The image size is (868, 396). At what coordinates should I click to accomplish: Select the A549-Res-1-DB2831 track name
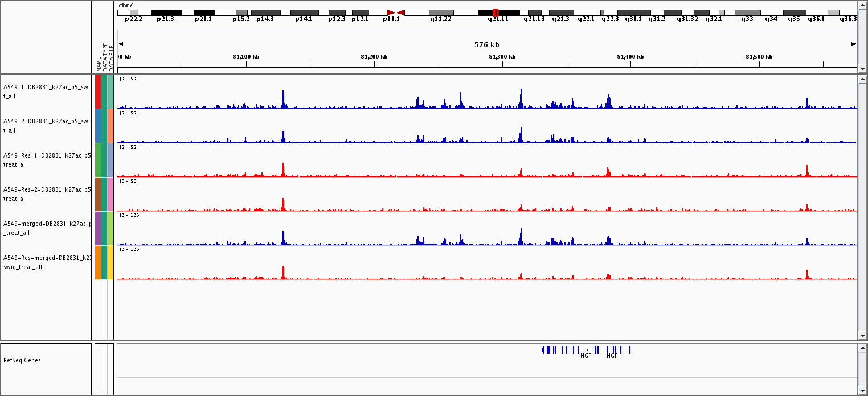point(47,160)
